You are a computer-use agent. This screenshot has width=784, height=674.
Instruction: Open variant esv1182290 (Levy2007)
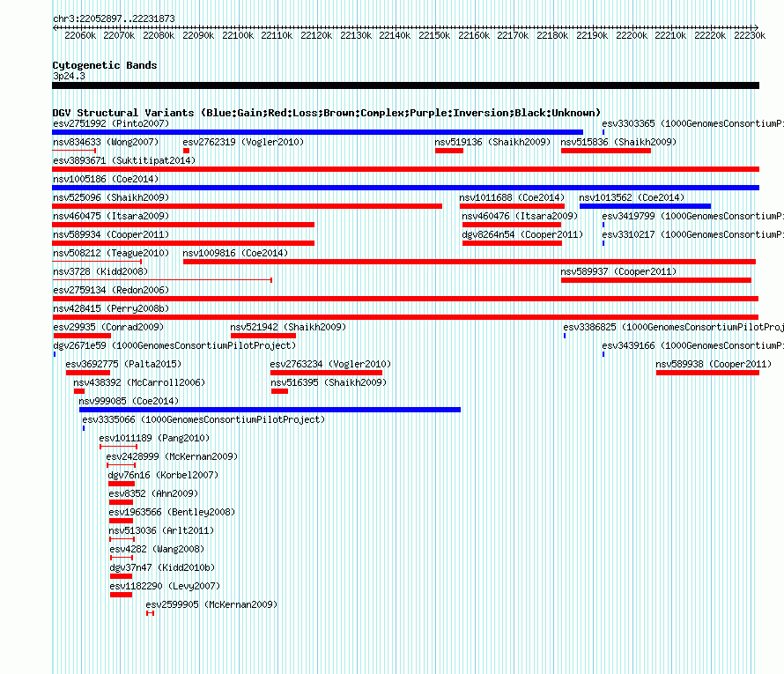(165, 586)
